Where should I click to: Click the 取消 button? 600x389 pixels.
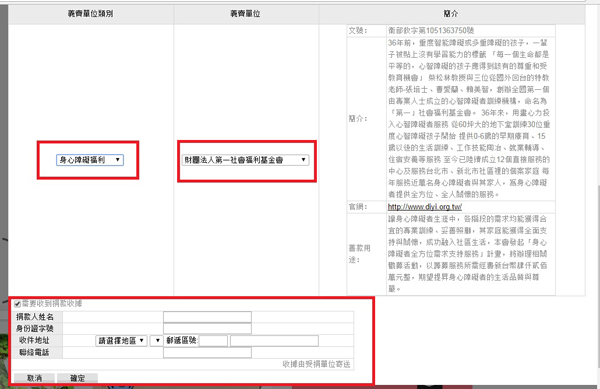34,378
